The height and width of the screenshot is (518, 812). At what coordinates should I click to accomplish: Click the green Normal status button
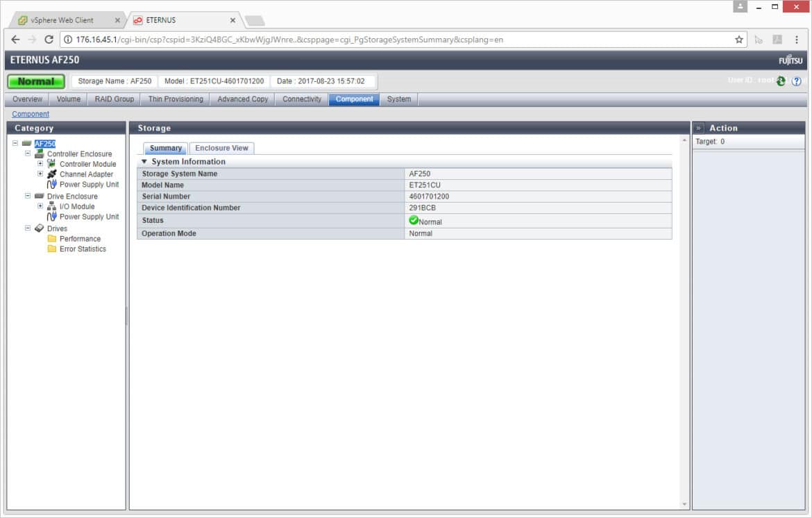pyautogui.click(x=35, y=81)
